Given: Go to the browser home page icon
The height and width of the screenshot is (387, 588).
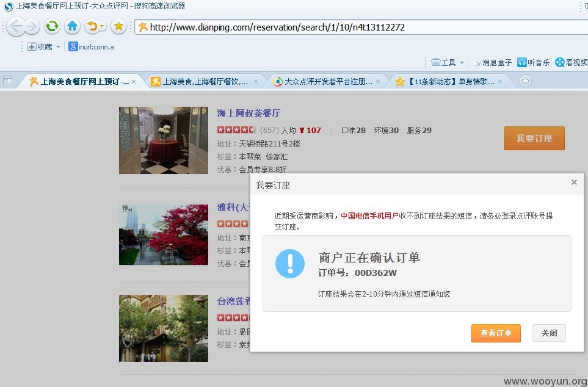Looking at the screenshot, I should (72, 26).
